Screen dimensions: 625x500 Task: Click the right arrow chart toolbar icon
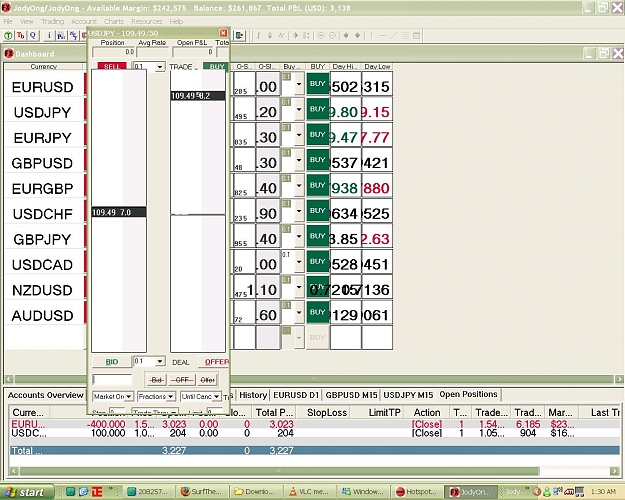(358, 35)
